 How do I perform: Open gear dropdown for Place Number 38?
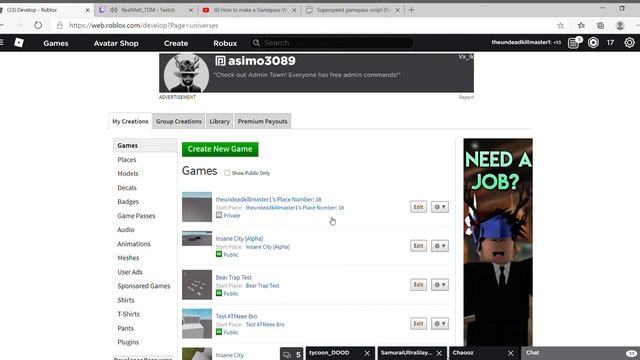point(440,207)
